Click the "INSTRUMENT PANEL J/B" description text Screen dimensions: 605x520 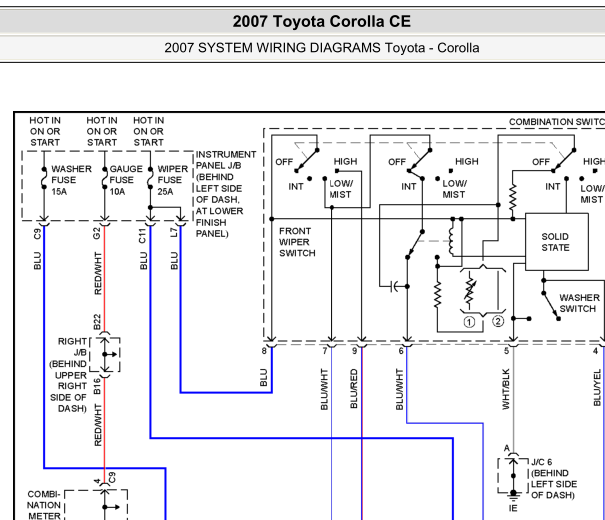tap(226, 194)
